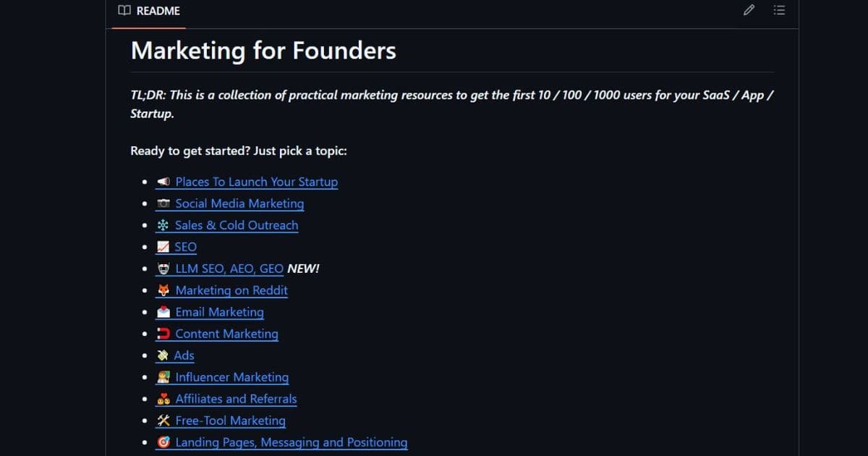Click the tools emoji beside Free-Tool Marketing
The width and height of the screenshot is (868, 456).
[163, 421]
